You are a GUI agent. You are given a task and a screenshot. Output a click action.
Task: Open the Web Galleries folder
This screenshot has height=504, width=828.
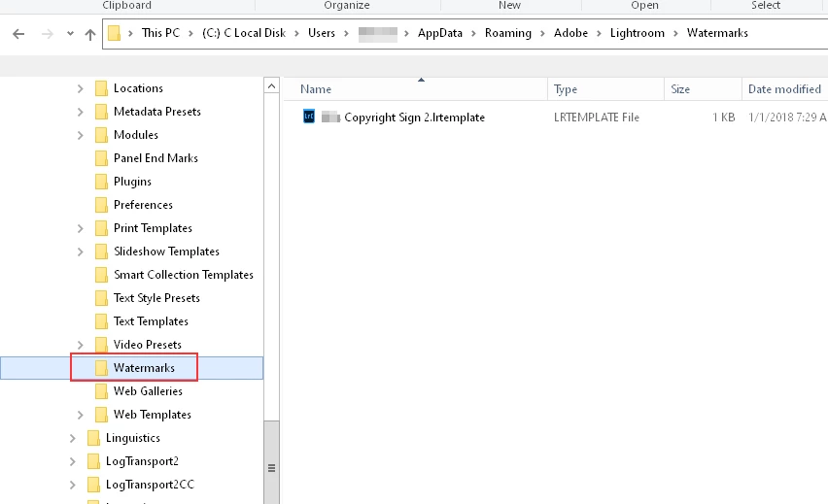point(148,391)
